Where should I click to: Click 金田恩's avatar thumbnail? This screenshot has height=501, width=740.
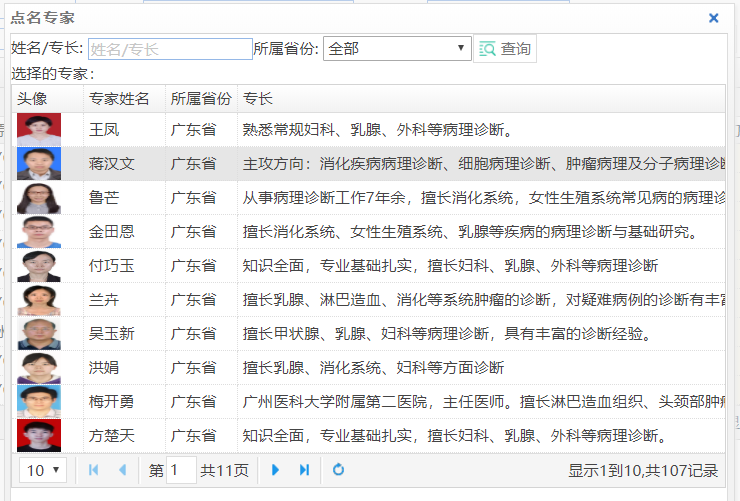[39, 232]
